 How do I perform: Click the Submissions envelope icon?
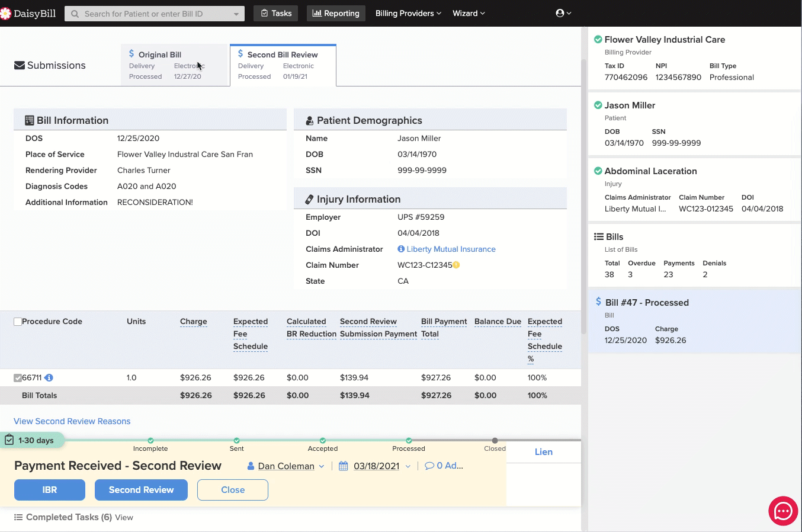[20, 65]
